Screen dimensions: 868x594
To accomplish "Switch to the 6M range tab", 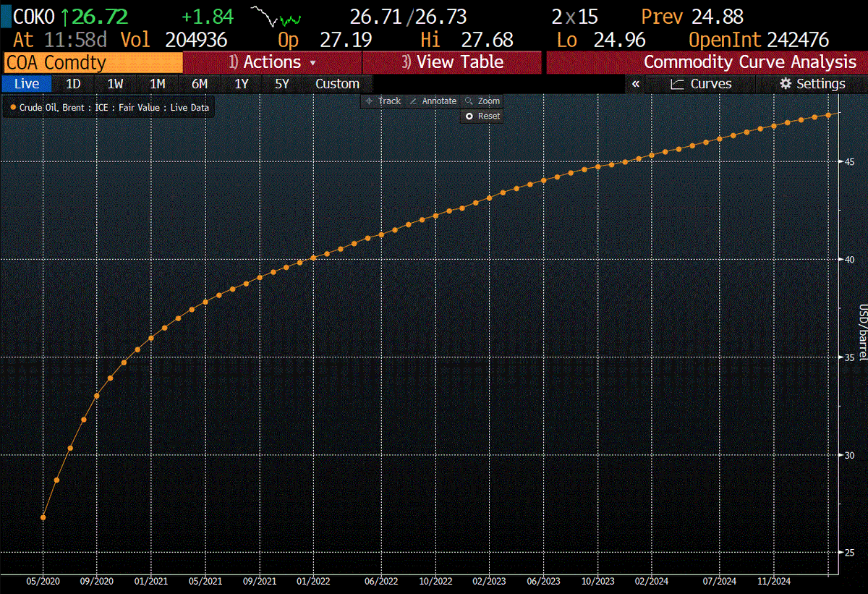I will pos(200,84).
